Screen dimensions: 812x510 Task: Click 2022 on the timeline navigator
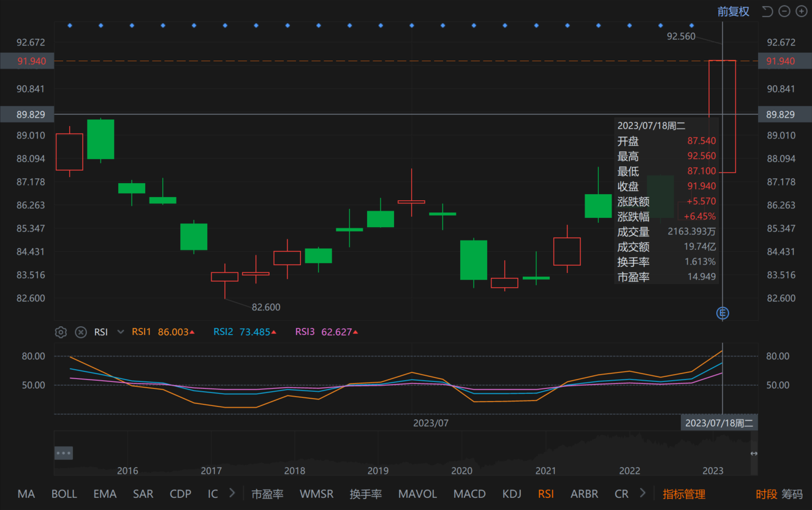pyautogui.click(x=629, y=471)
